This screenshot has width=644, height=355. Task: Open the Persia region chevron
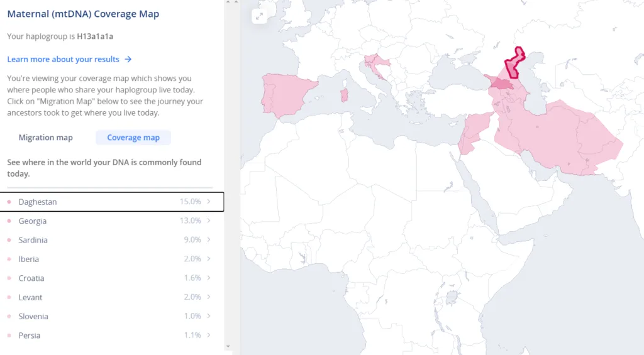pos(209,336)
